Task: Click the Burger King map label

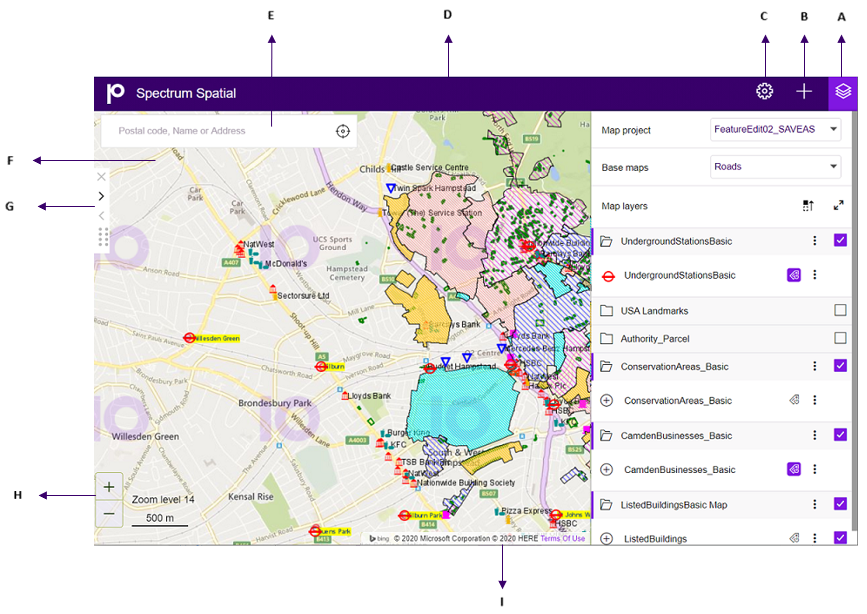Action: [x=409, y=433]
